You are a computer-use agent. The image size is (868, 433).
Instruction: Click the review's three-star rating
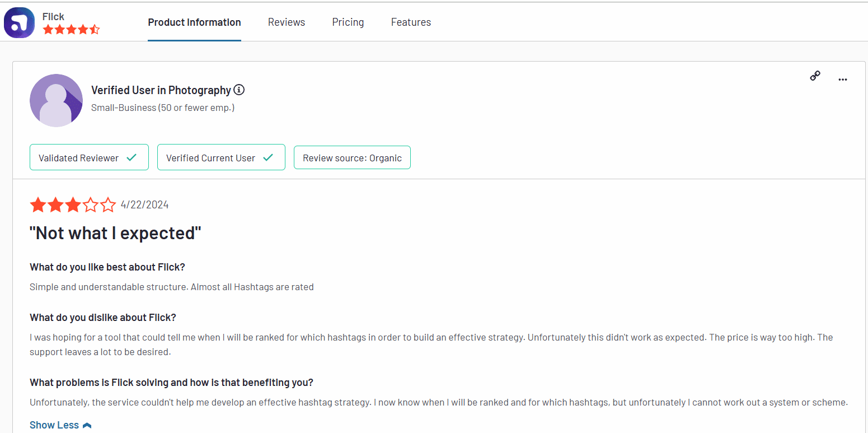click(73, 205)
